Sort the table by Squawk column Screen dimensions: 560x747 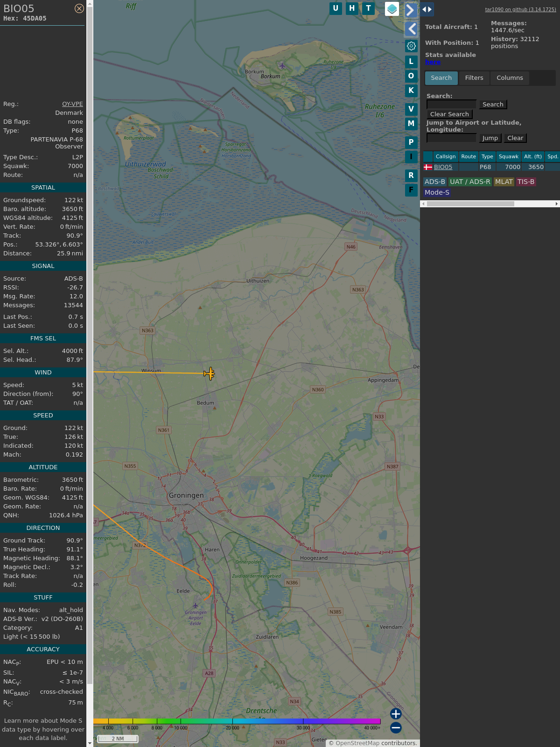point(509,156)
